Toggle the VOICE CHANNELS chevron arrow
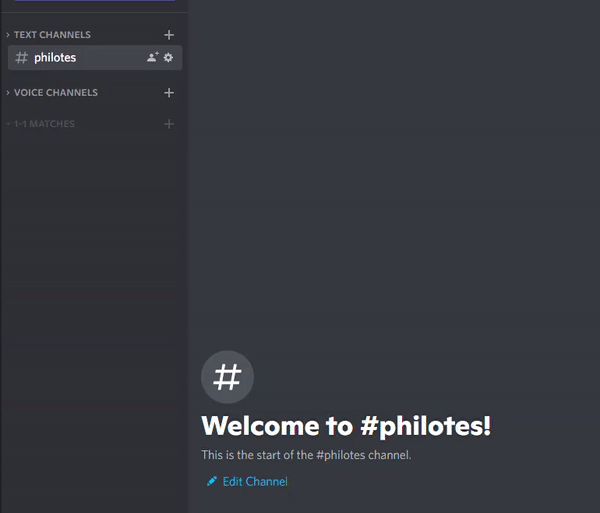The width and height of the screenshot is (600, 513). click(8, 93)
